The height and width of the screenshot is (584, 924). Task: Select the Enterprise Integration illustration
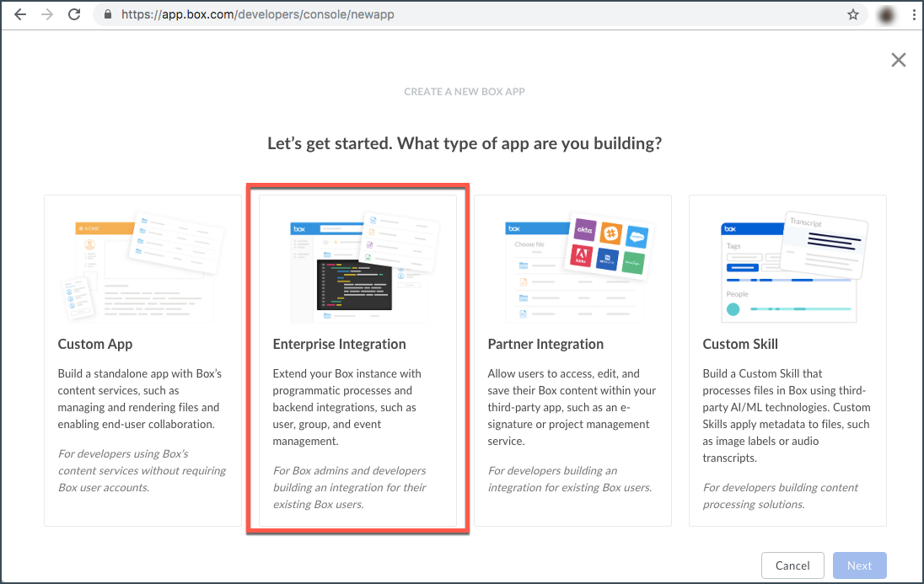click(364, 267)
